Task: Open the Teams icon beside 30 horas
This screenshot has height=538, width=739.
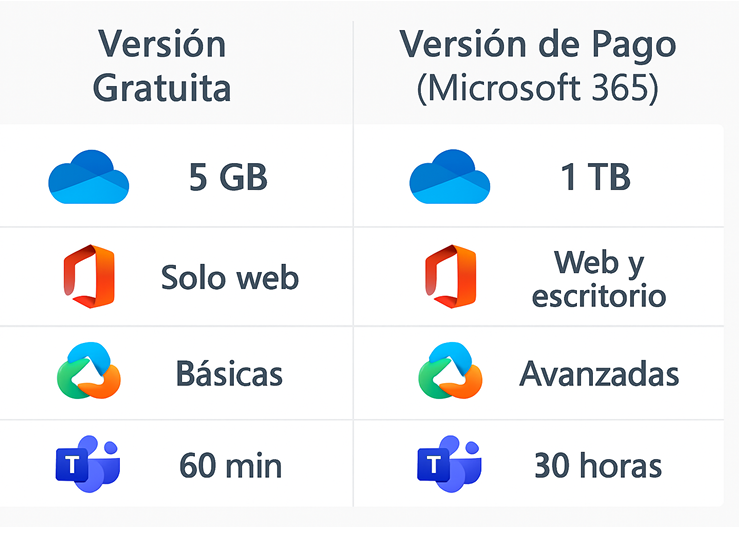Action: 449,464
